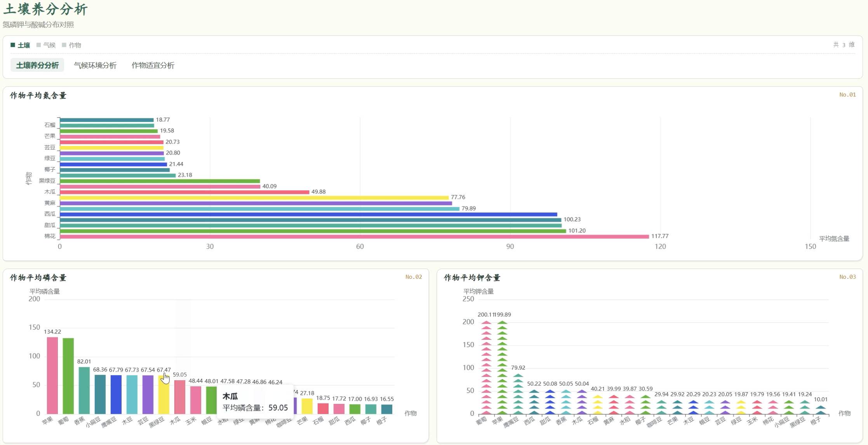This screenshot has width=868, height=445.
Task: Click the green 苹果 potassium triangle column
Action: click(502, 368)
